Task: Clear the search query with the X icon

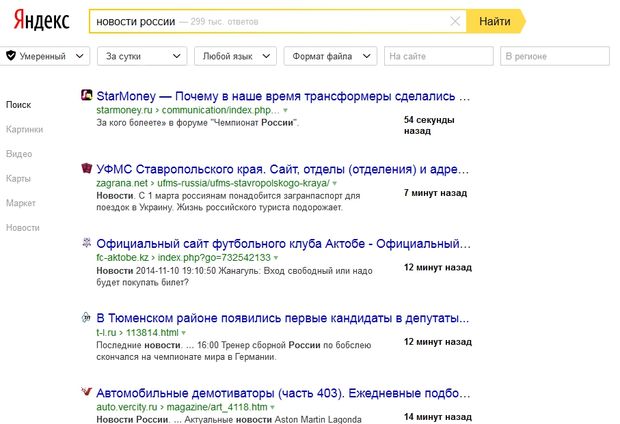Action: coord(455,21)
